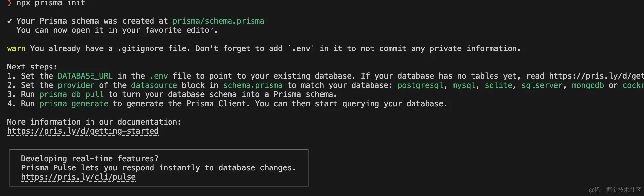Click the green .env text in step 1
This screenshot has width=644, height=196.
[159, 76]
